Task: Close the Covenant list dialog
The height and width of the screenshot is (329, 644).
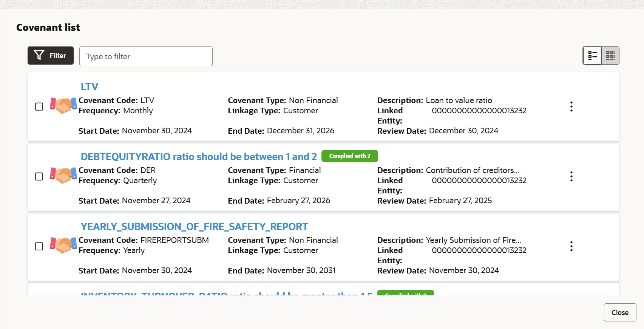Action: (620, 312)
